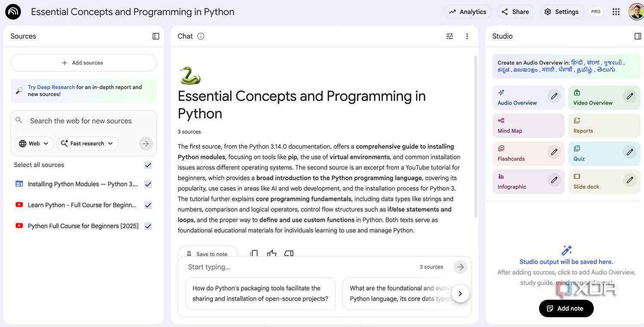Create a Mind Map
Image resolution: width=644 pixels, height=327 pixels.
pos(529,125)
